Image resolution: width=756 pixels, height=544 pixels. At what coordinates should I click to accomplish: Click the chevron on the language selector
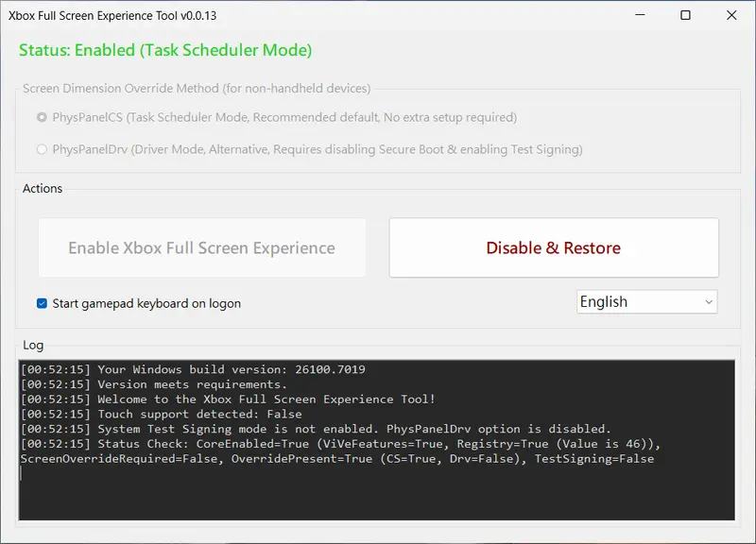[705, 301]
